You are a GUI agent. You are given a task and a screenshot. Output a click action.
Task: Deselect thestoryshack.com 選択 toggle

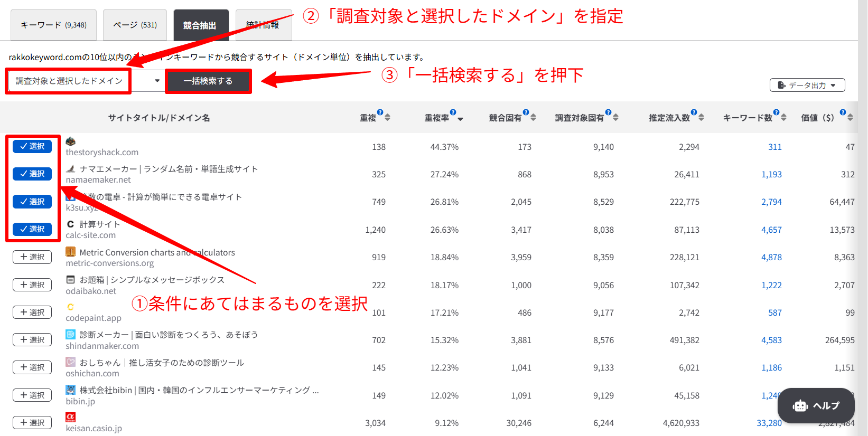tap(32, 146)
